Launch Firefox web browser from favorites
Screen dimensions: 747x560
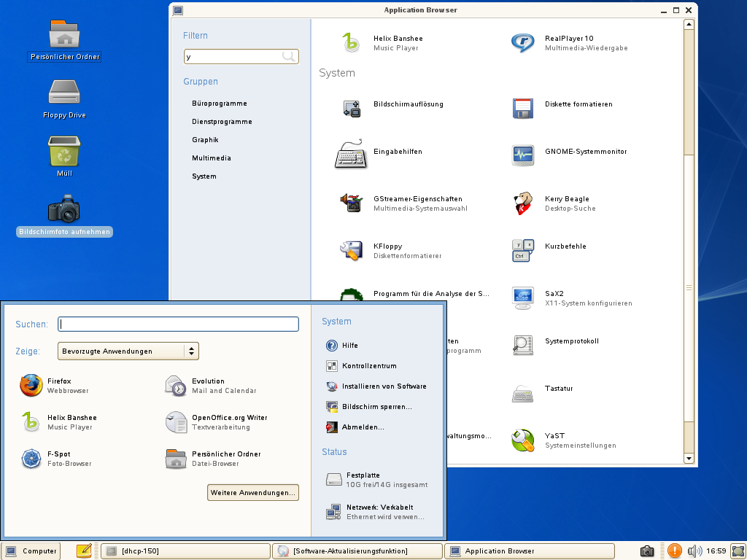coord(31,385)
